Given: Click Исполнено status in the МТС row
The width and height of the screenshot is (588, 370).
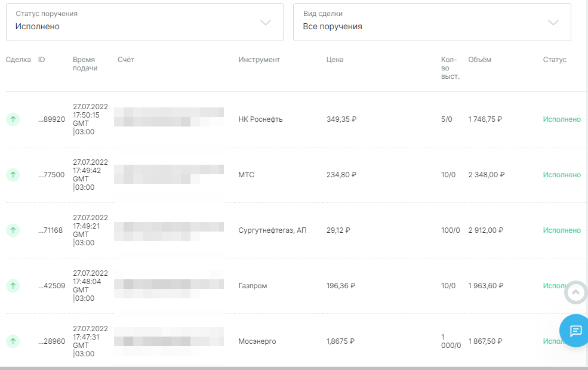Looking at the screenshot, I should 562,175.
